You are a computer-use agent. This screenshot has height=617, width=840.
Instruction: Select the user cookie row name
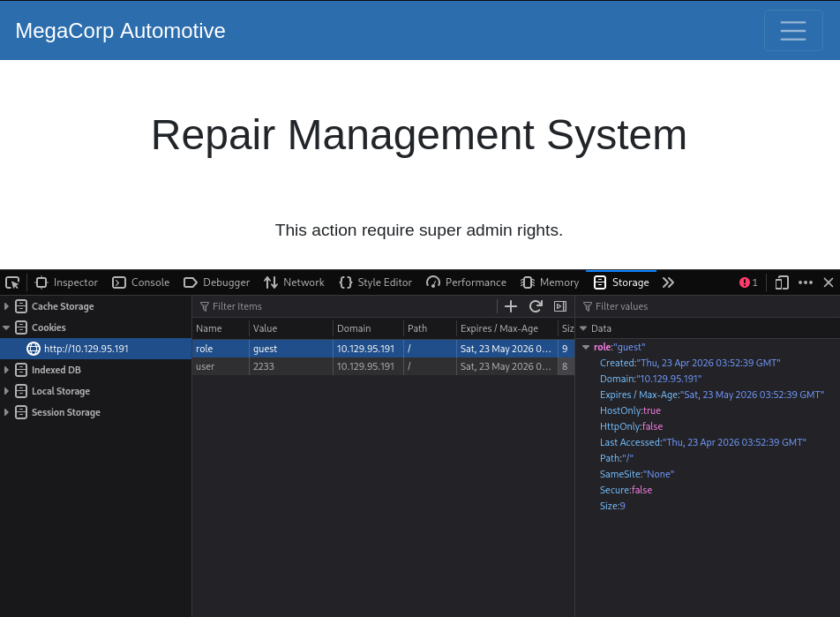pos(221,366)
